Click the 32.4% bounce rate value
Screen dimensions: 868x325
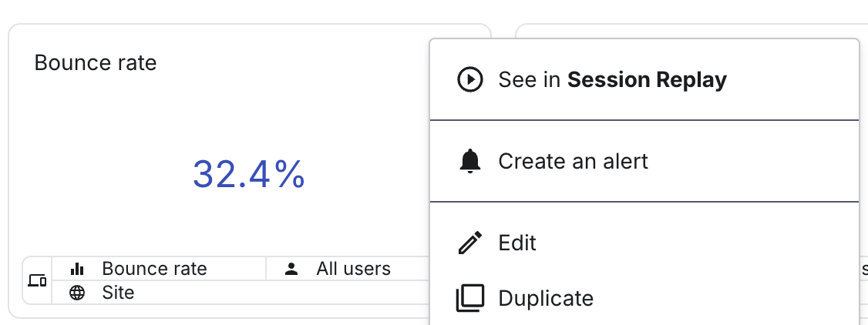click(248, 174)
